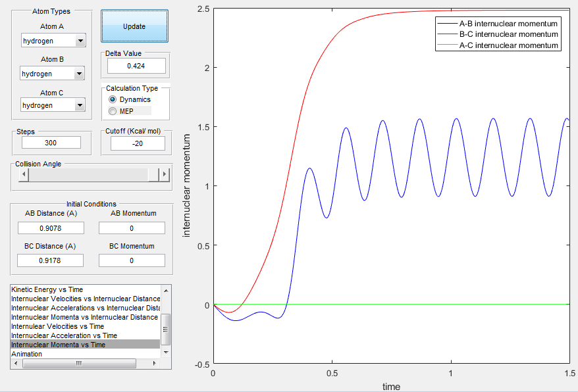Click plot list horizontal scroll left arrow
Viewport: 578px width, 392px height.
[x=16, y=363]
